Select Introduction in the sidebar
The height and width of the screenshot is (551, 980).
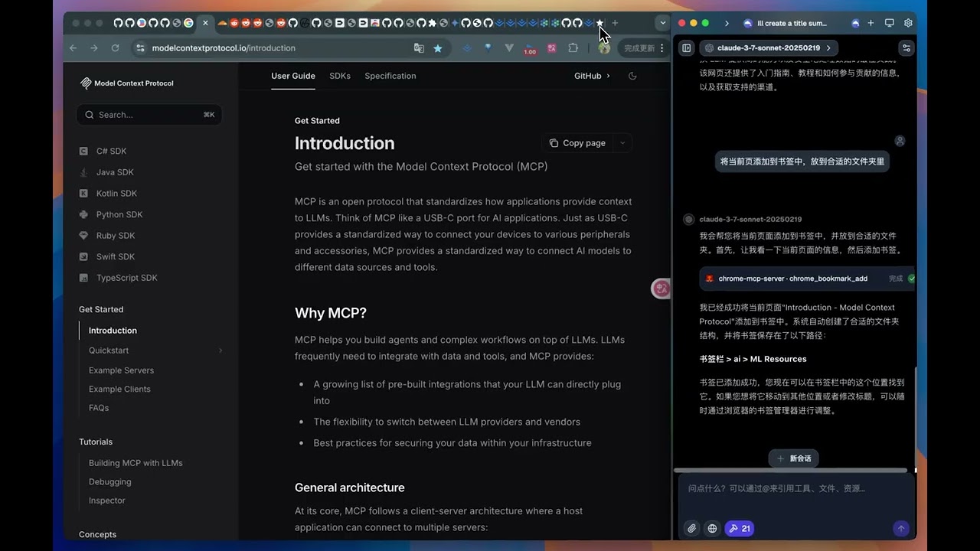[113, 331]
